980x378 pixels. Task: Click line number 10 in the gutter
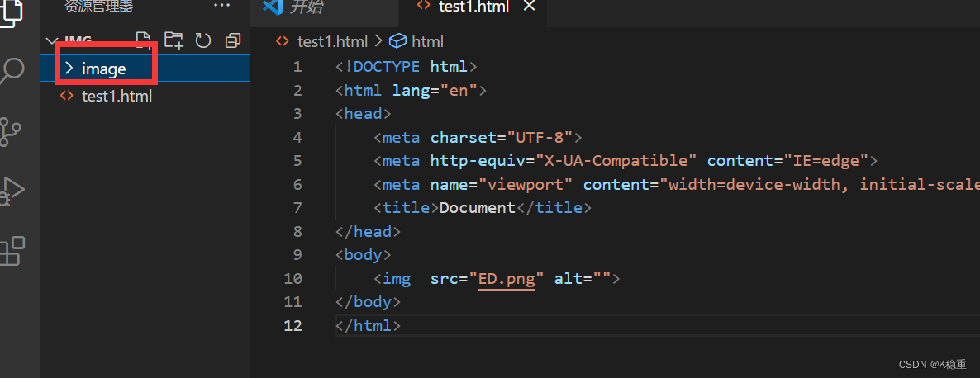[x=293, y=279]
